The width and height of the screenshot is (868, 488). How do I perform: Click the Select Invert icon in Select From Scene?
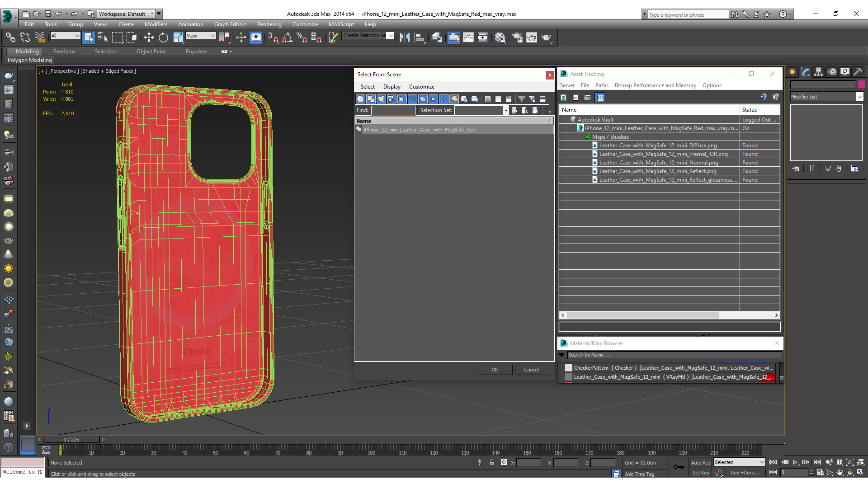[509, 99]
